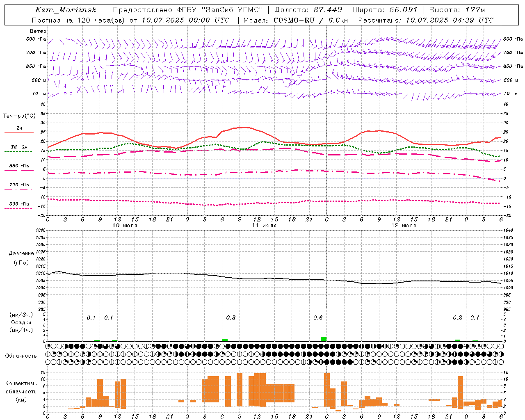
Task: Click the Тем-ра(°C) panel label
Action: click(x=19, y=116)
